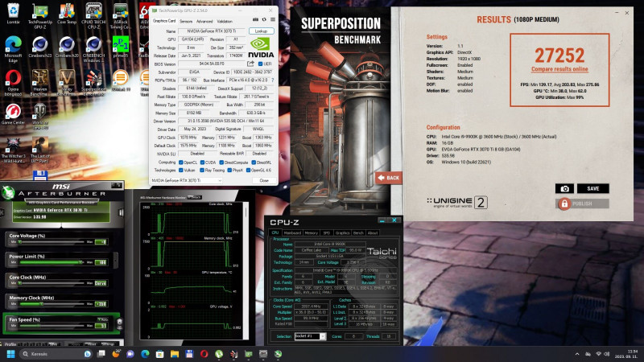
Task: Open World of Tanks desktop shortcut
Action: (39, 117)
